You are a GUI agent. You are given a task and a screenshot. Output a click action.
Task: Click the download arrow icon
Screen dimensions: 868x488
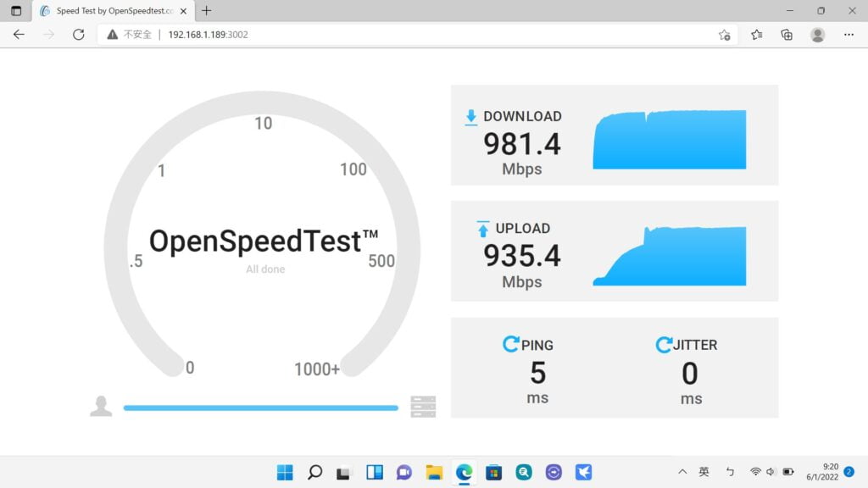(470, 117)
